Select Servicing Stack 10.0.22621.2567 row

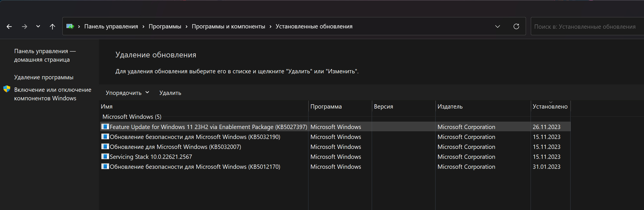(335, 157)
